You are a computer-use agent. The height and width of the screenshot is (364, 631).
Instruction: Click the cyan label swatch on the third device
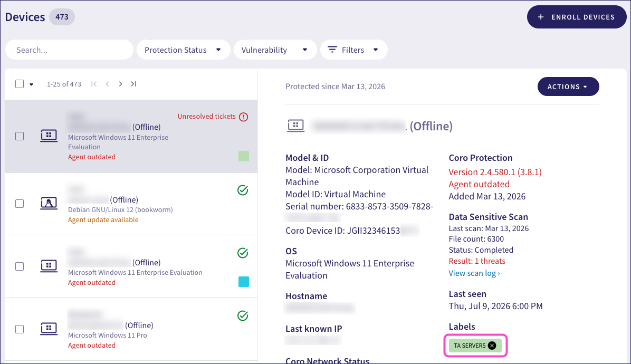[243, 282]
